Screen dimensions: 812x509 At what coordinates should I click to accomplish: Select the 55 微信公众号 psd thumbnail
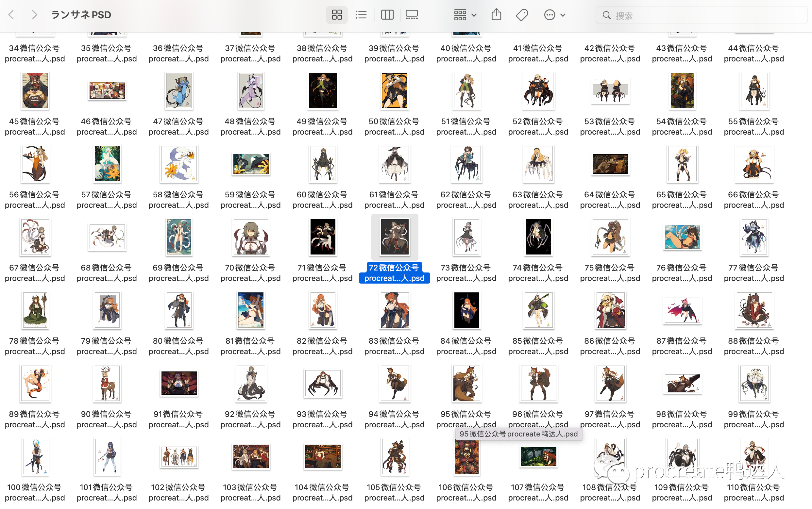[754, 90]
